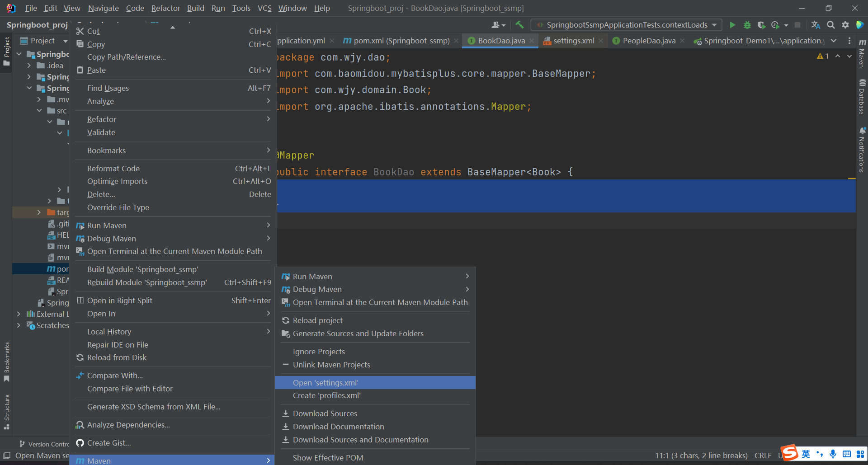Open Search Everywhere with the magnifier icon
Image resolution: width=868 pixels, height=465 pixels.
(x=830, y=25)
